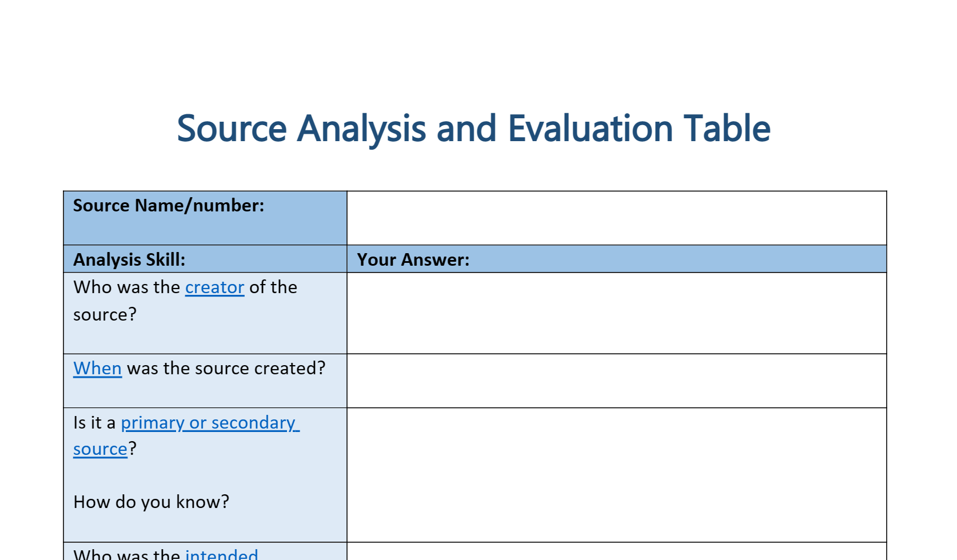Follow the "When" hyperlink
The width and height of the screenshot is (957, 560).
pos(97,368)
